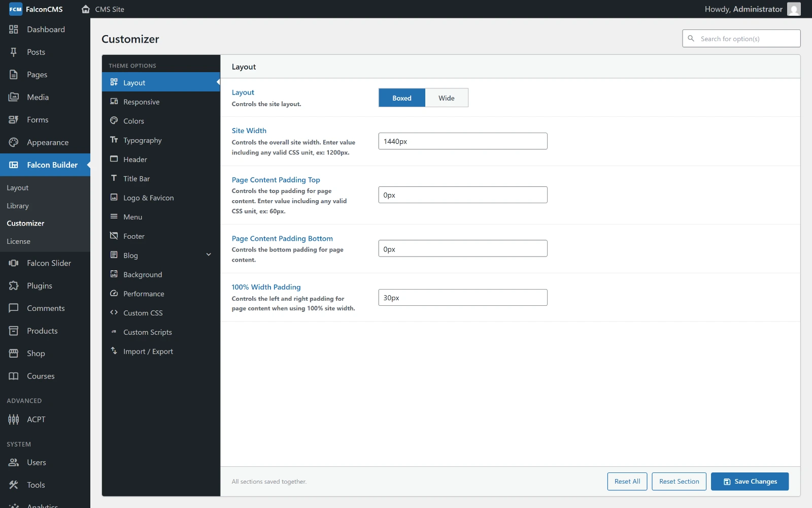Click the Colors palette icon in theme options
Viewport: 812px width, 508px height.
[x=114, y=121]
